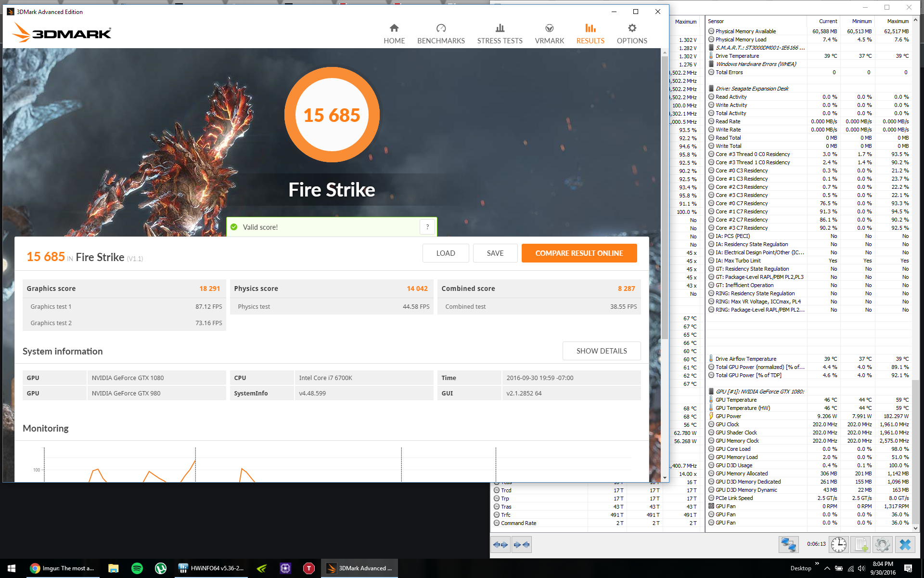Viewport: 924px width, 578px height.
Task: Switch to the BENCHMARKS tab
Action: coord(441,34)
